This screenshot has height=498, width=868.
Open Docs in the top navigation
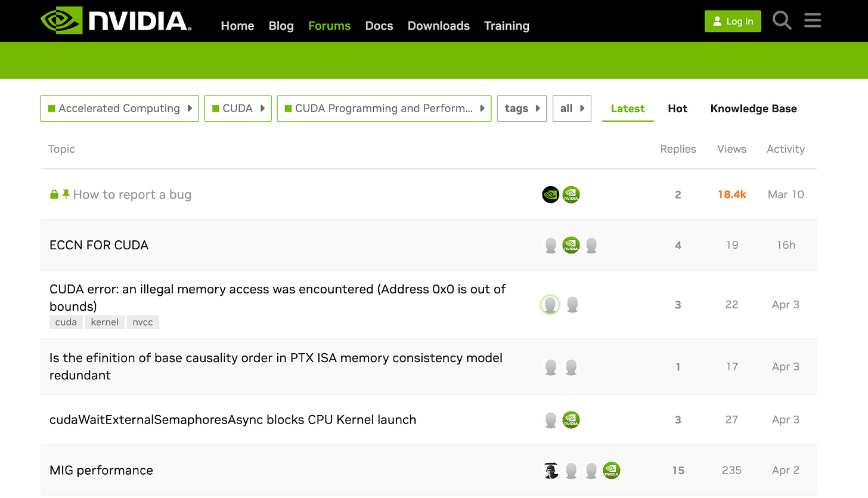[x=379, y=26]
